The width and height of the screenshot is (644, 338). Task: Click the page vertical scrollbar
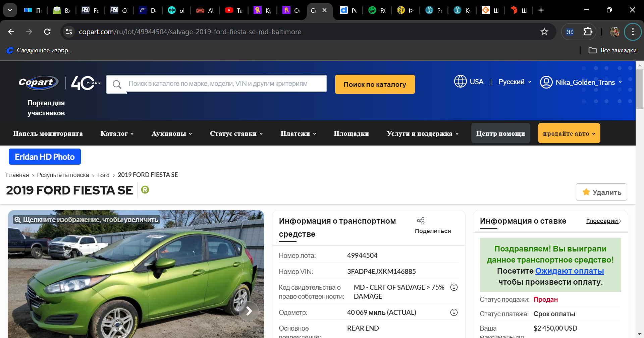[x=640, y=89]
